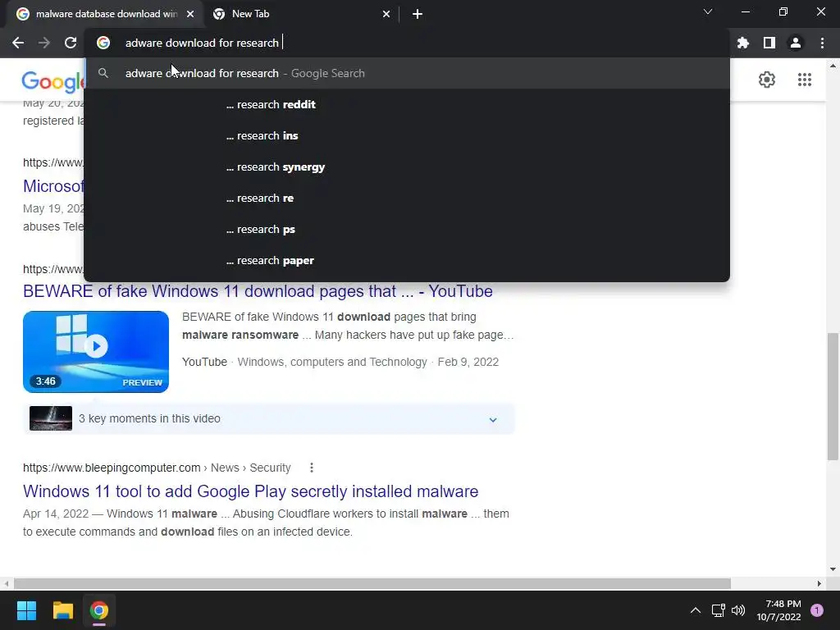The image size is (840, 630).
Task: Choose the 'research synergy' suggestion
Action: coord(407,167)
